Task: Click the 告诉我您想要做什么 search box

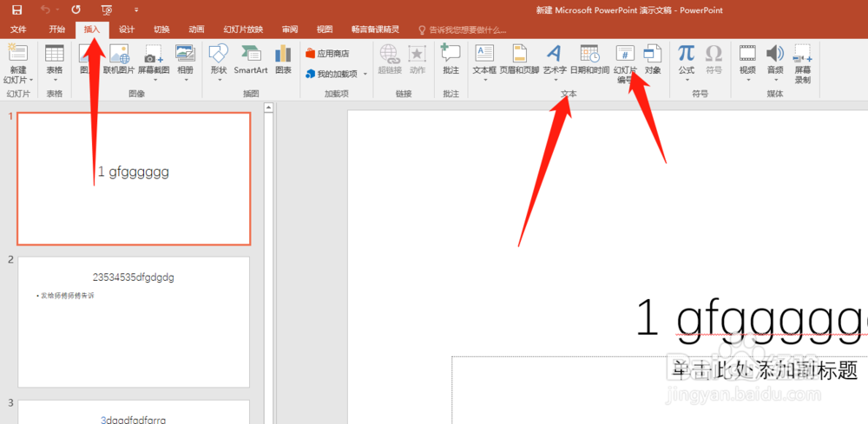Action: pyautogui.click(x=462, y=29)
